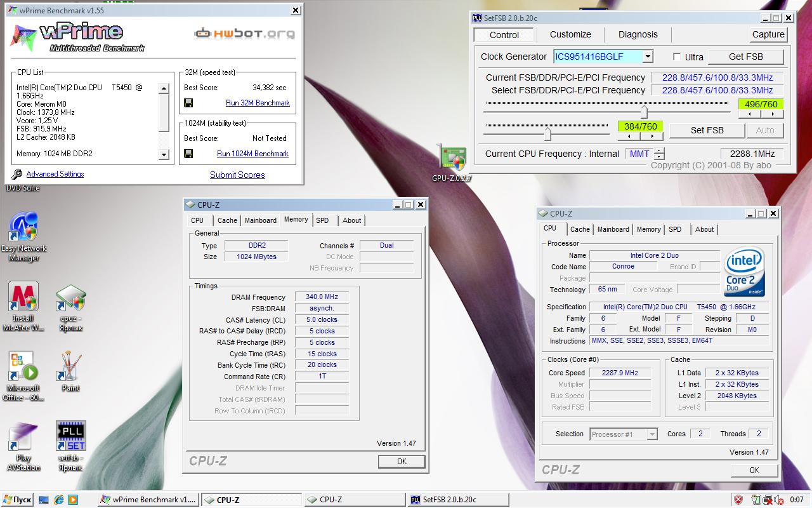Image resolution: width=812 pixels, height=508 pixels.
Task: Open the GPU-Z desktop icon
Action: click(x=452, y=163)
